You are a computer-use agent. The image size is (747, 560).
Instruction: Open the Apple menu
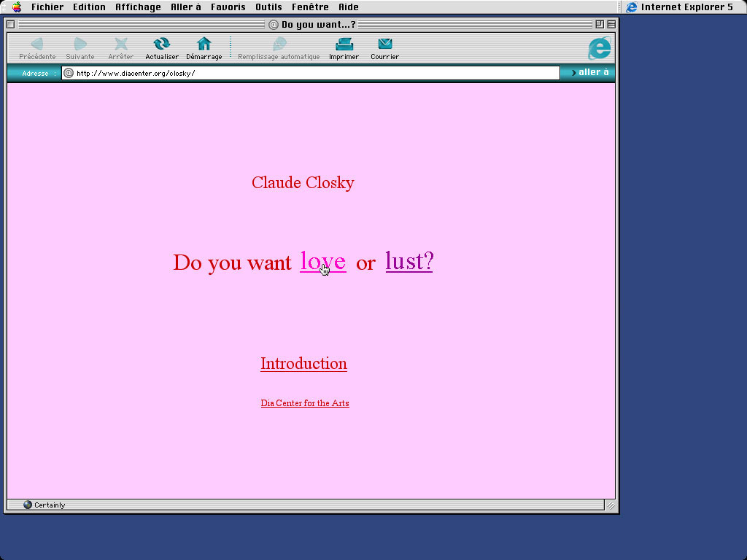tap(15, 7)
